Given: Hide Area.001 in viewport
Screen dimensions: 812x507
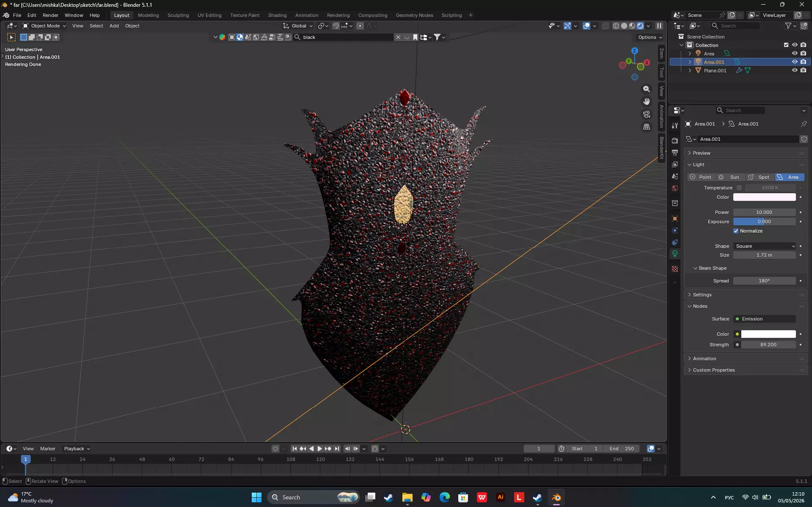Looking at the screenshot, I should click(795, 62).
